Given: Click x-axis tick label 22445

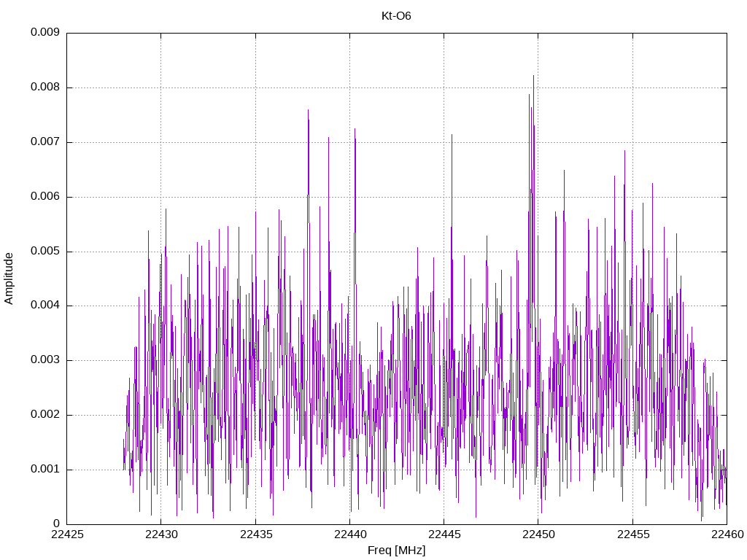Looking at the screenshot, I should coord(444,534).
